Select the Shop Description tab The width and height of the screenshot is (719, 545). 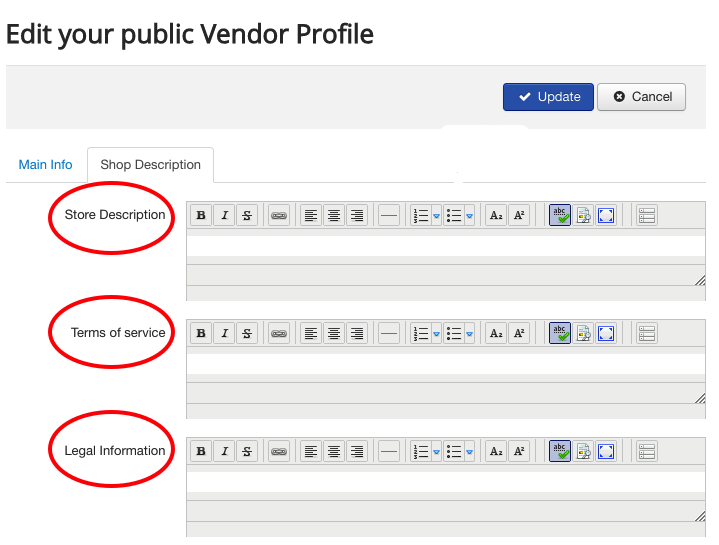pos(150,165)
